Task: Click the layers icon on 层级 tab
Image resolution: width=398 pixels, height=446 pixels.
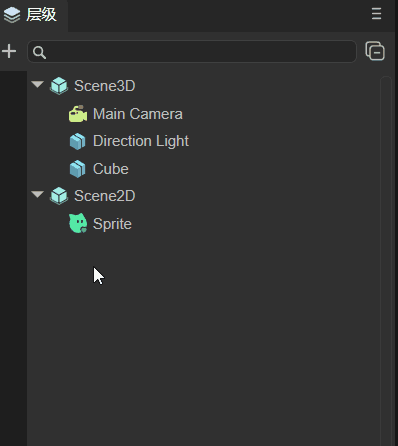Action: click(12, 15)
